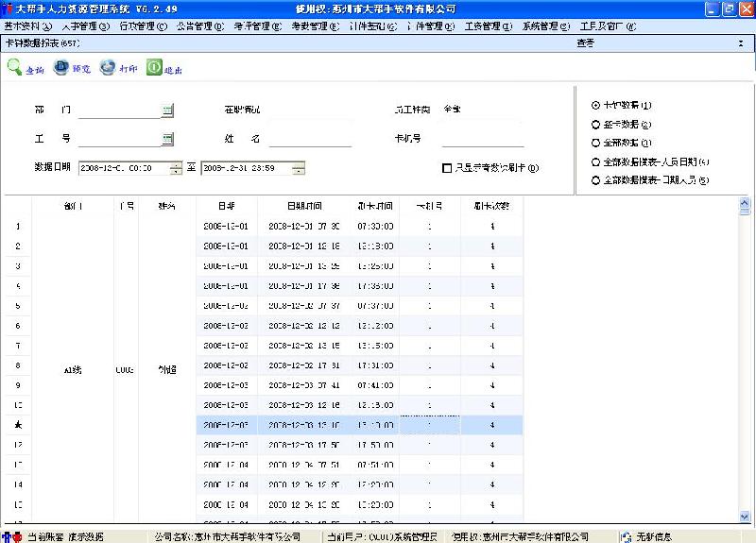
Task: Enable the 只显示有效识别卡 checkbox
Action: pyautogui.click(x=447, y=169)
